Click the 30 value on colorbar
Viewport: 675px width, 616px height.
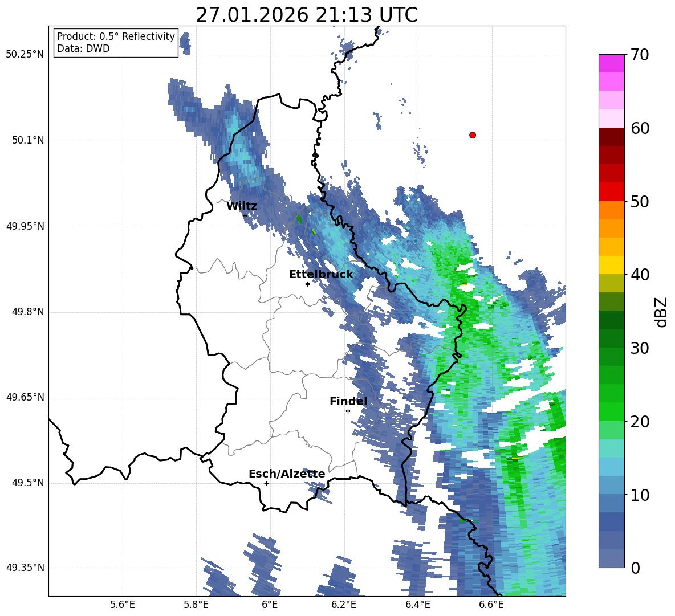click(640, 348)
